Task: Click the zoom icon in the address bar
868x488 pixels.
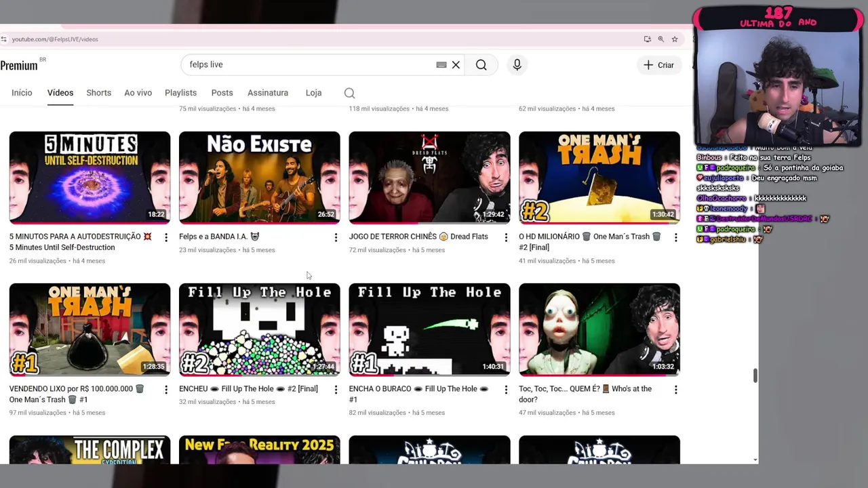Action: pos(660,39)
